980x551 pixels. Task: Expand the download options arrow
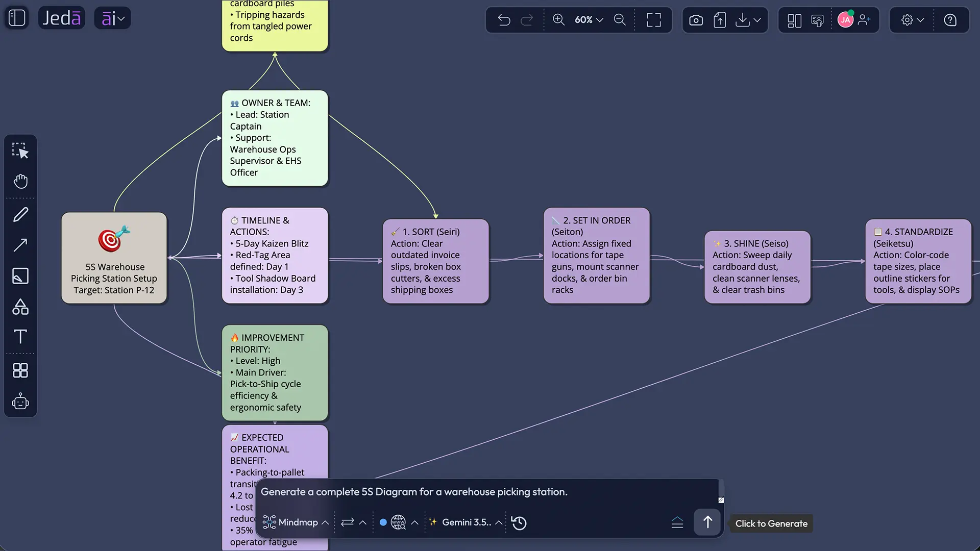click(x=757, y=20)
